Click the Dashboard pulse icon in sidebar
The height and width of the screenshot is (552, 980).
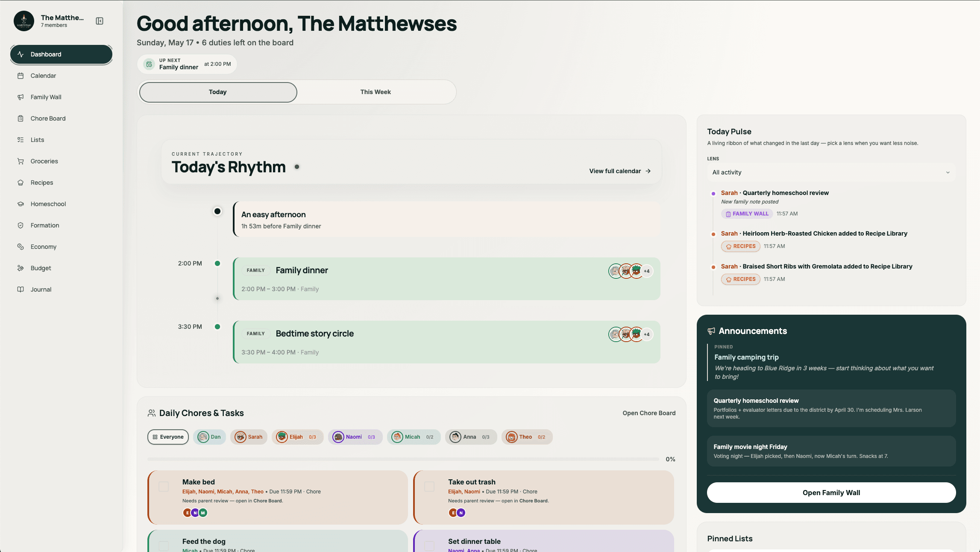[x=21, y=54]
